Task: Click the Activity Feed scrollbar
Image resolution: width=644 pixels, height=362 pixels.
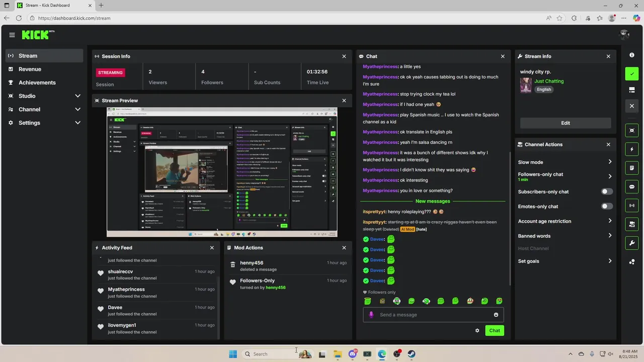Action: (x=218, y=307)
